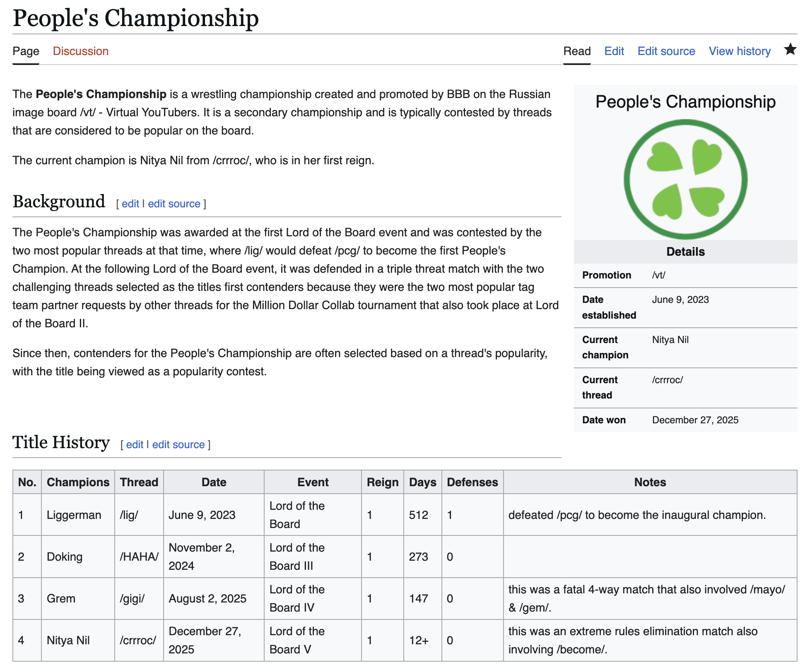Open the Discussion tab
The width and height of the screenshot is (805, 672).
[80, 51]
